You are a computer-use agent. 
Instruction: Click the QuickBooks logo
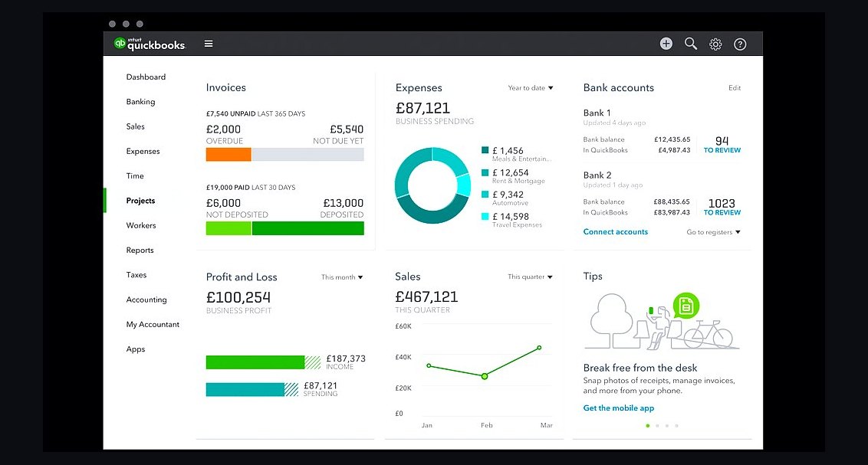point(150,44)
